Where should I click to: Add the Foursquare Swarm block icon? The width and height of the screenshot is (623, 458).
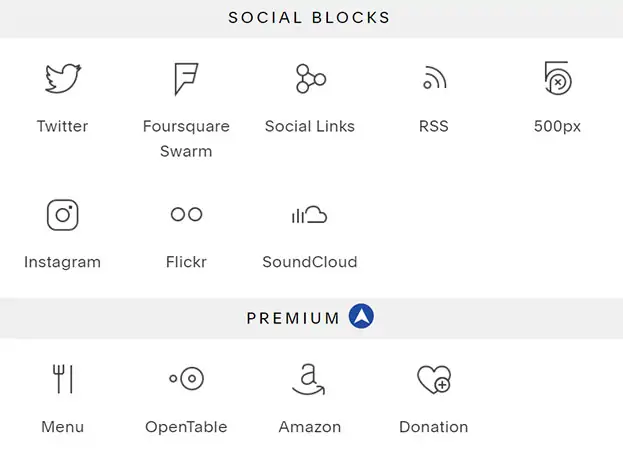[x=186, y=79]
